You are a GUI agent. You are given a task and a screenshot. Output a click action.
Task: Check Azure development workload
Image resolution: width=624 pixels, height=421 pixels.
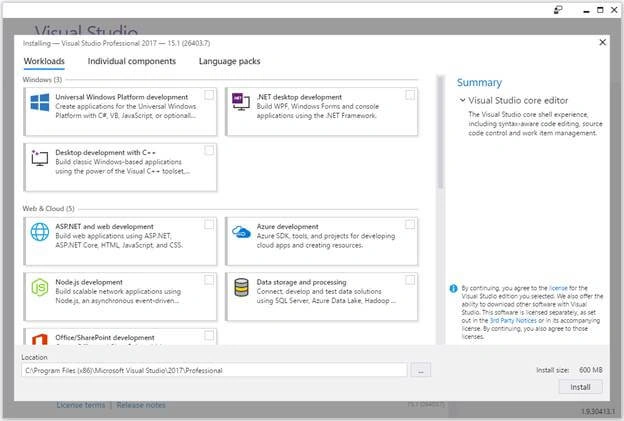pyautogui.click(x=410, y=224)
